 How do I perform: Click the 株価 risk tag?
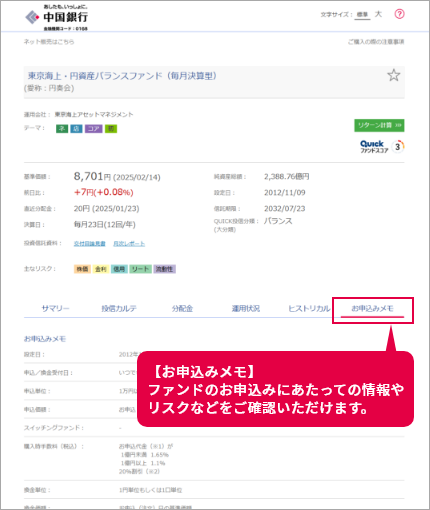(x=82, y=269)
